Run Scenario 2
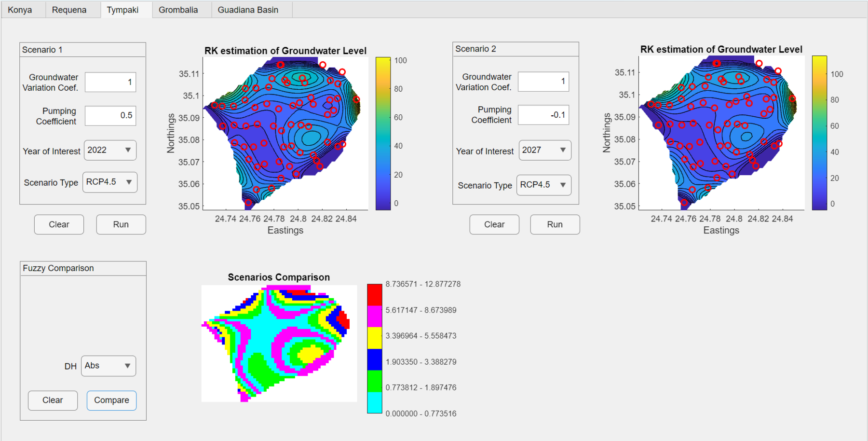Screen dimensions: 868x441 pyautogui.click(x=555, y=224)
